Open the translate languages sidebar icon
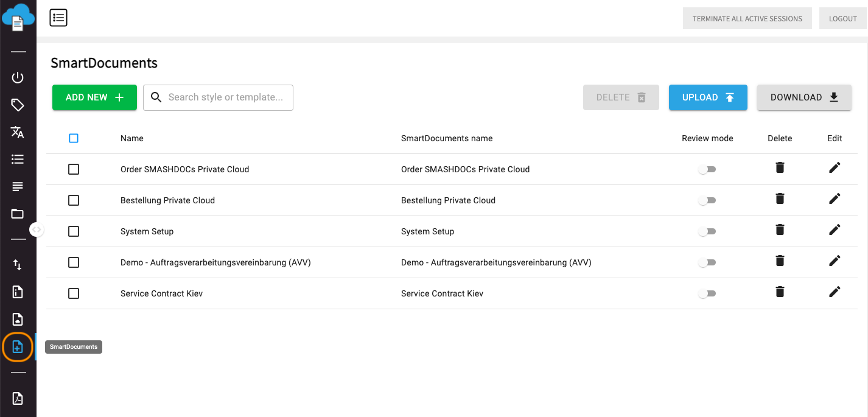Image resolution: width=868 pixels, height=417 pixels. coord(18,132)
